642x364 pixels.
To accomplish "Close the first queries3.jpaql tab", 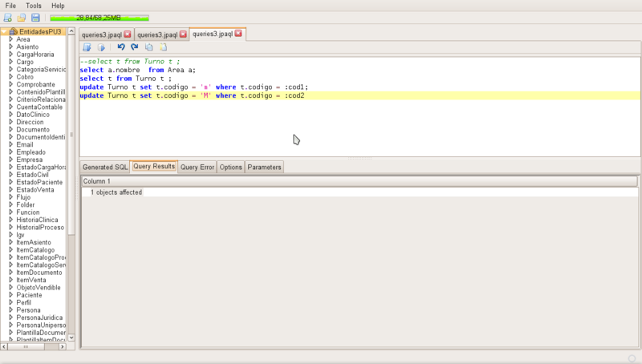I will (x=128, y=34).
